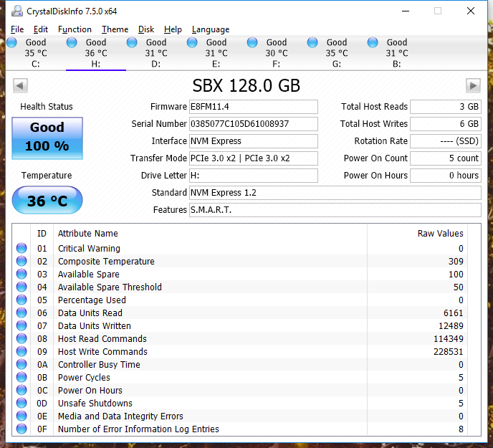Click the next disk right arrow button
The width and height of the screenshot is (493, 448).
click(x=473, y=86)
